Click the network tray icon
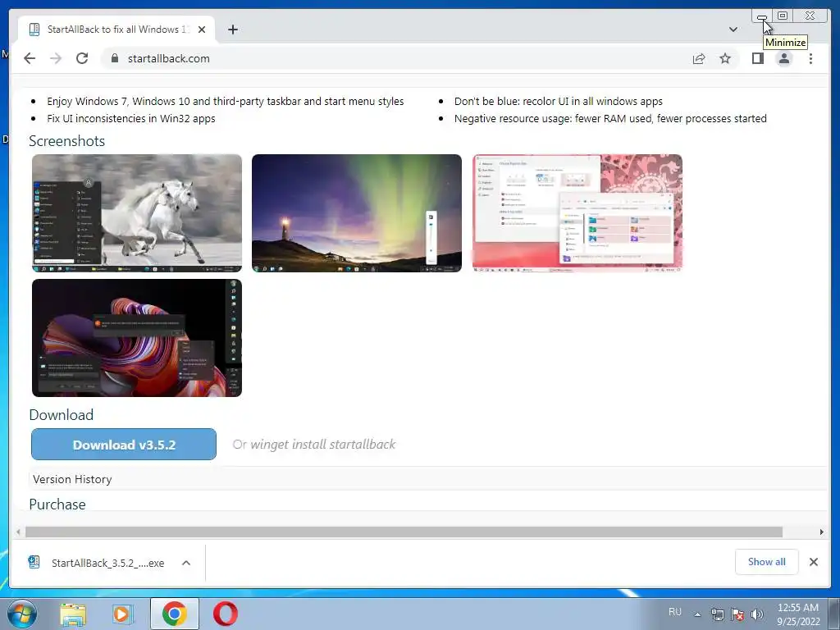The height and width of the screenshot is (630, 840). tap(717, 614)
